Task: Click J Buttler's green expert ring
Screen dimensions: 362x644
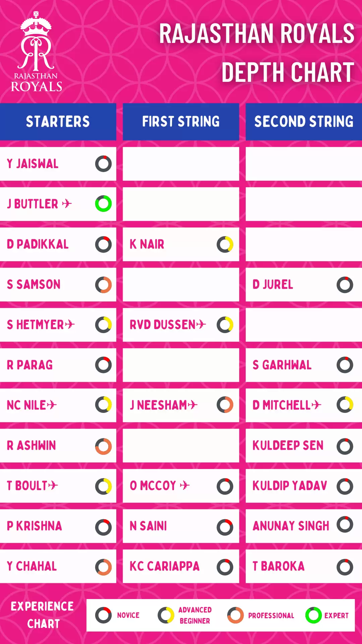Action: tap(103, 204)
